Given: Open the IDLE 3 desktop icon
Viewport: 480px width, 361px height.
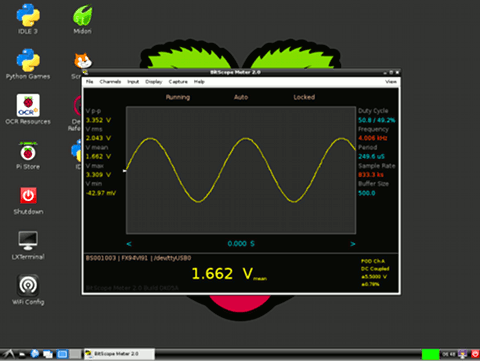Looking at the screenshot, I should 28,19.
